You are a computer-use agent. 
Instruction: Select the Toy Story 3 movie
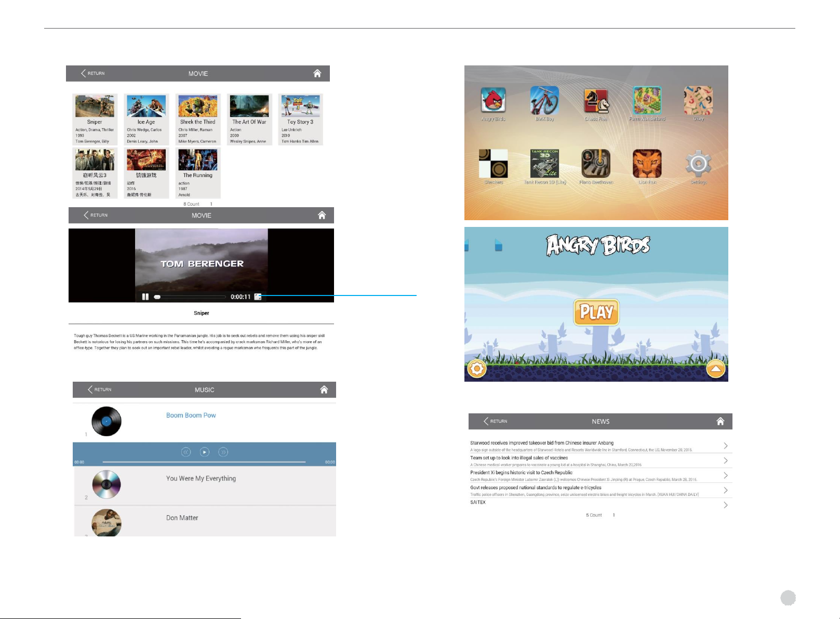[x=300, y=119]
